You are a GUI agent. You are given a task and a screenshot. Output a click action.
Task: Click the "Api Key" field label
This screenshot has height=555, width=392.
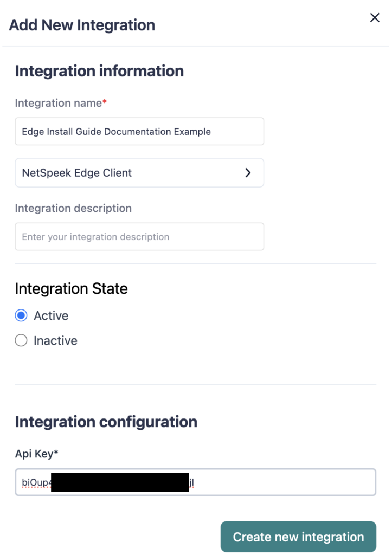36,454
